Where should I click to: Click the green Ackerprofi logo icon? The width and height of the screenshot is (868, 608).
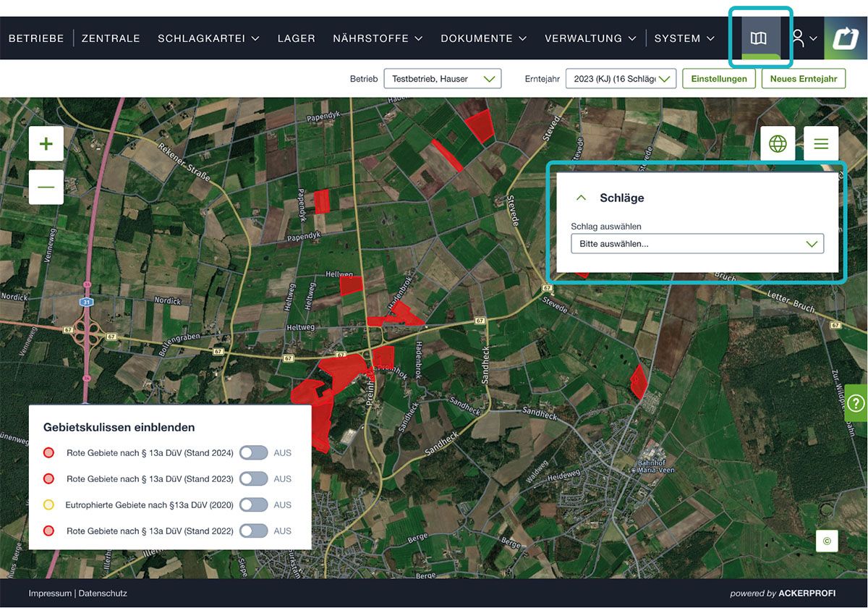pos(845,38)
